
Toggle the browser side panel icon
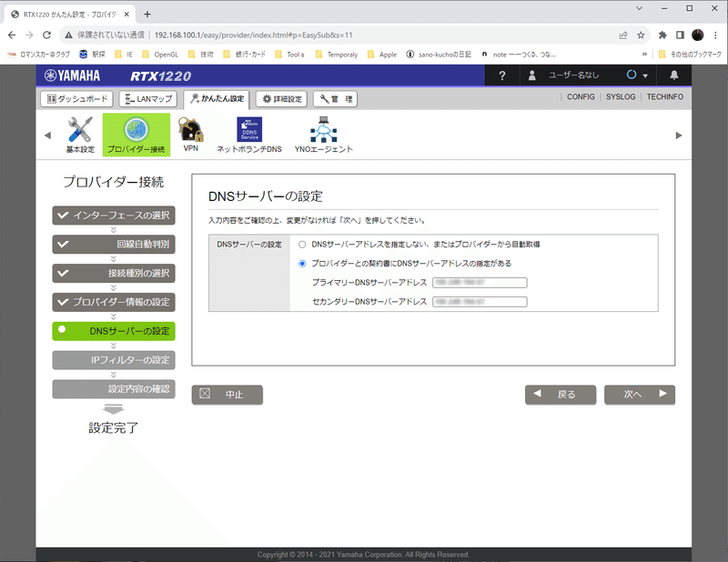click(x=680, y=35)
